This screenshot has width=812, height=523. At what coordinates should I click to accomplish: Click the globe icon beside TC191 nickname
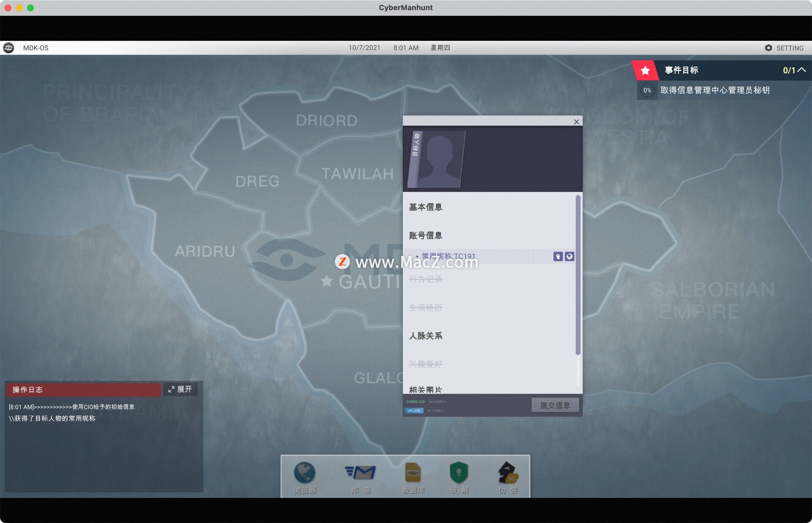pyautogui.click(x=570, y=257)
